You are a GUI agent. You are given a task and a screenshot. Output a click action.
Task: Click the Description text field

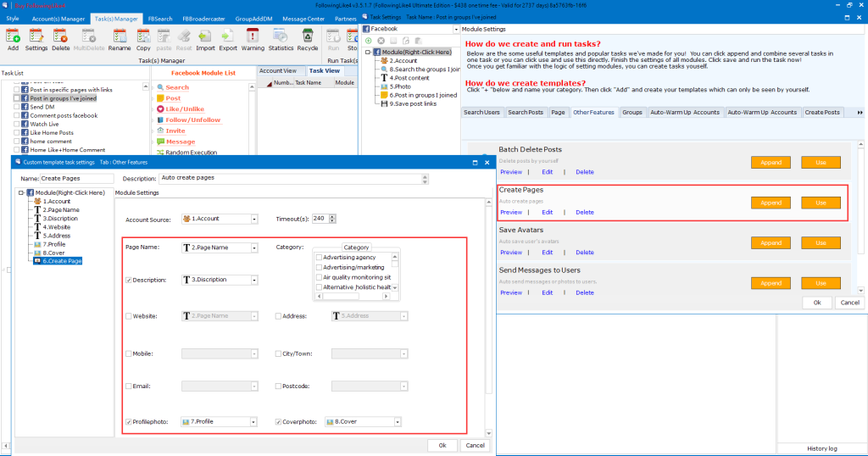point(293,179)
